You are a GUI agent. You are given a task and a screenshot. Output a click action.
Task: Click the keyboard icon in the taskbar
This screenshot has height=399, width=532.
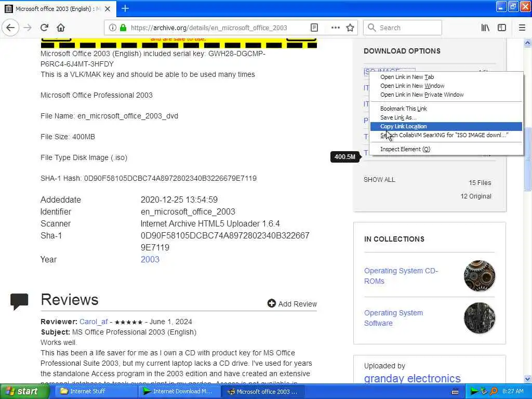pos(455,392)
